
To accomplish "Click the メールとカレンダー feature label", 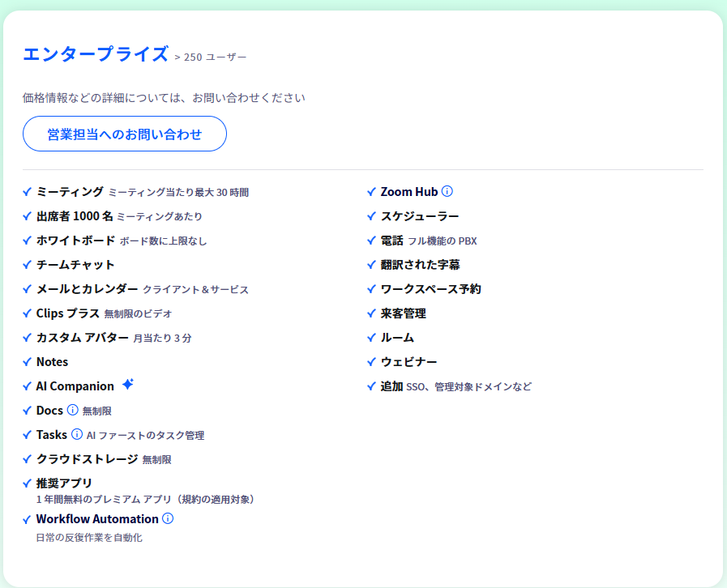I will [x=87, y=289].
